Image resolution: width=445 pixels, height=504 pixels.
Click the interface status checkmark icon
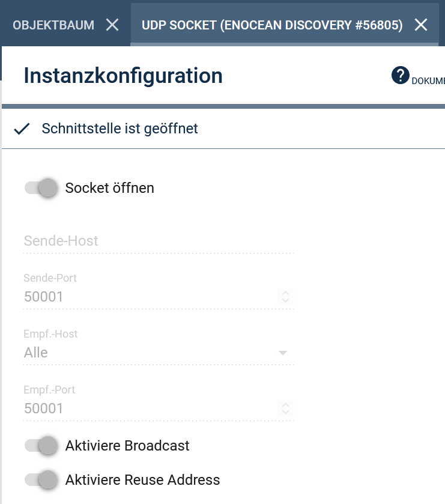click(22, 129)
